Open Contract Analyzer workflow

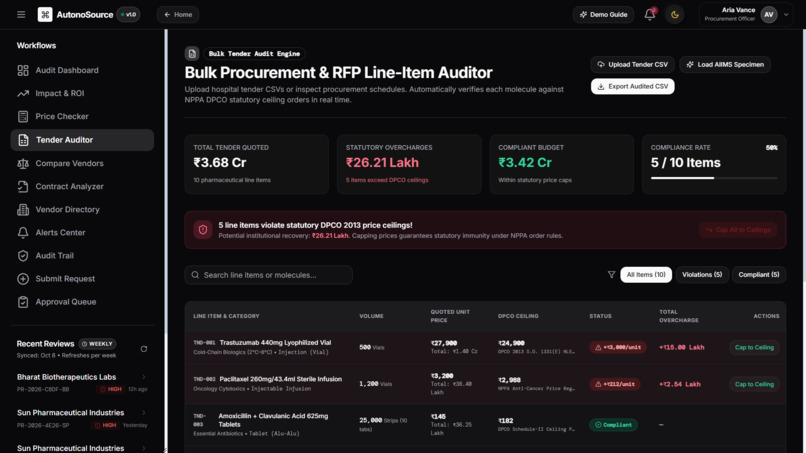point(82,186)
